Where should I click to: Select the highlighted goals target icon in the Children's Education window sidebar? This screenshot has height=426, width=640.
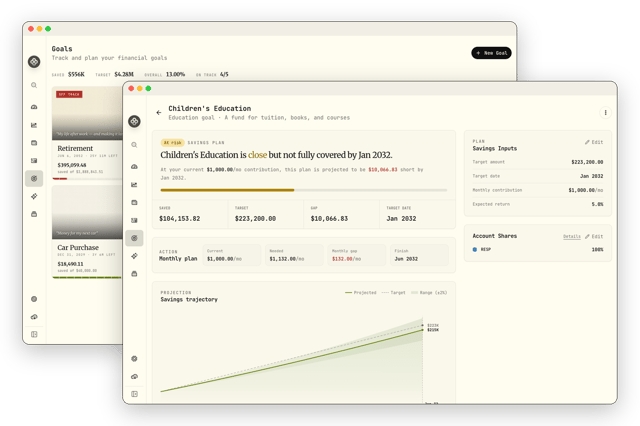pyautogui.click(x=134, y=238)
